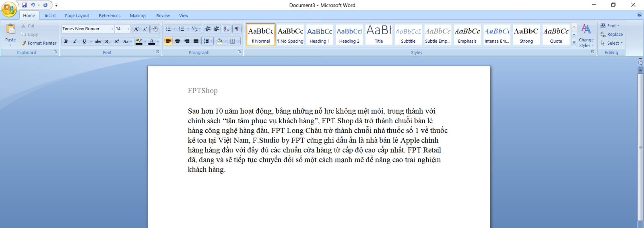Apply paragraph shading paint bucket color
The height and width of the screenshot is (228, 644).
[219, 41]
